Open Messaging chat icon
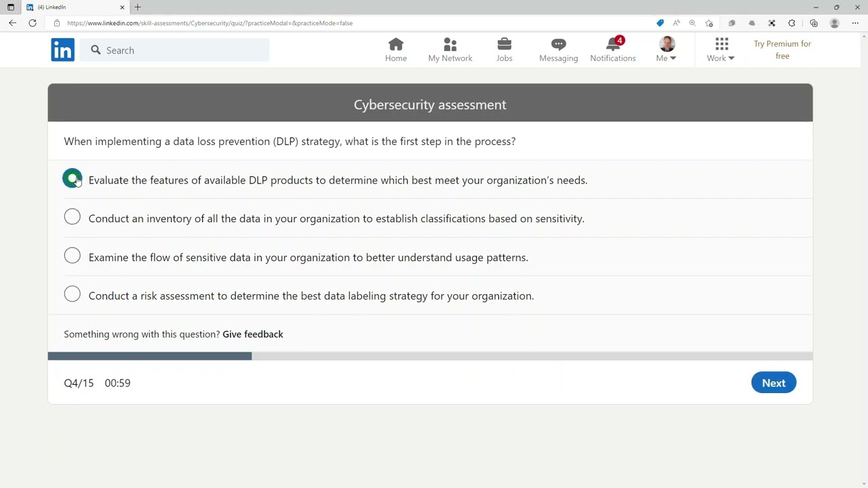Viewport: 868px width, 488px height. tap(558, 45)
